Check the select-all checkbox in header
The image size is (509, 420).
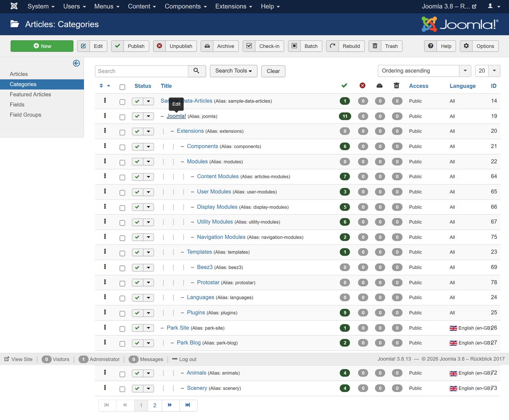point(122,87)
